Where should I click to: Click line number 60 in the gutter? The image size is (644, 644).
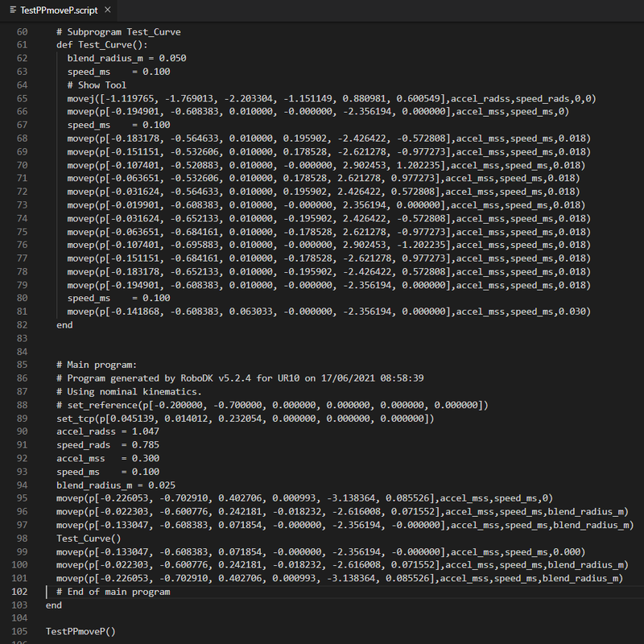pos(23,32)
